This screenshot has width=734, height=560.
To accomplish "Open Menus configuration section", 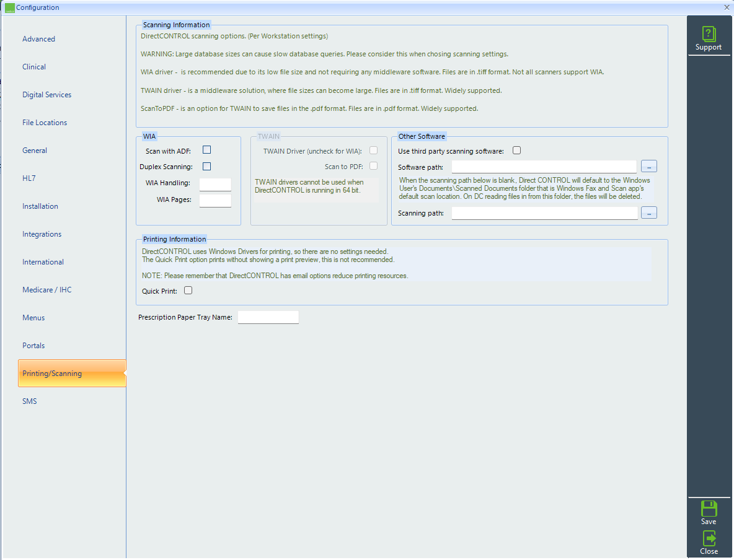I will pyautogui.click(x=33, y=318).
